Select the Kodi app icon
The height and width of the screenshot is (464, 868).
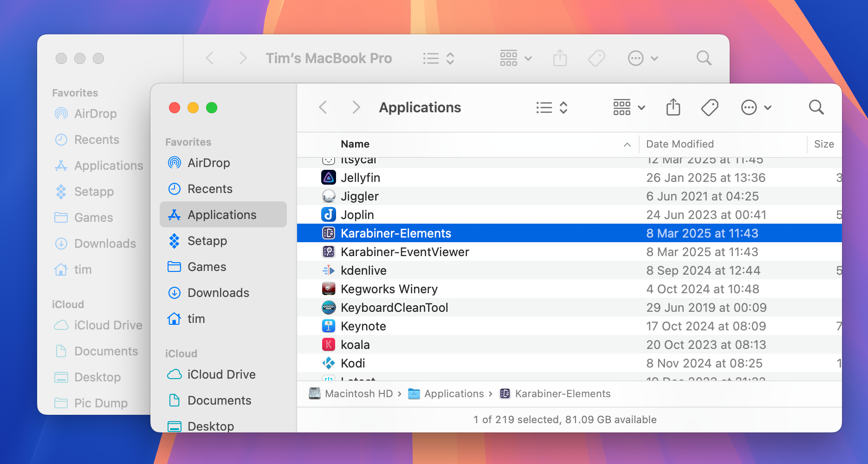329,363
